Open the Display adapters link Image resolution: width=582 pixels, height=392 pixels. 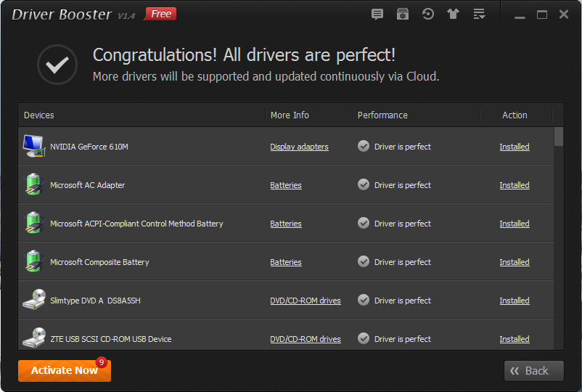coord(299,147)
